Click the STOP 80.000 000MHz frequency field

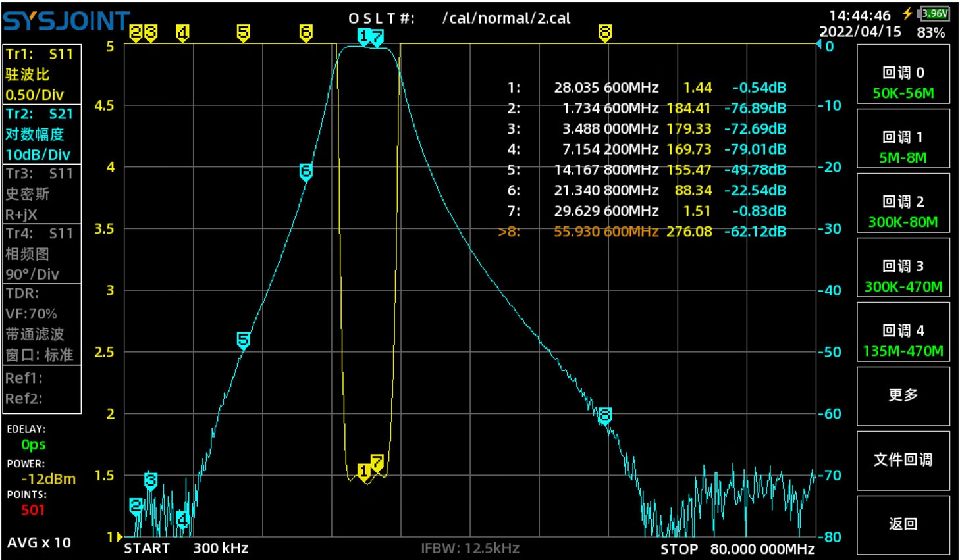tap(737, 549)
